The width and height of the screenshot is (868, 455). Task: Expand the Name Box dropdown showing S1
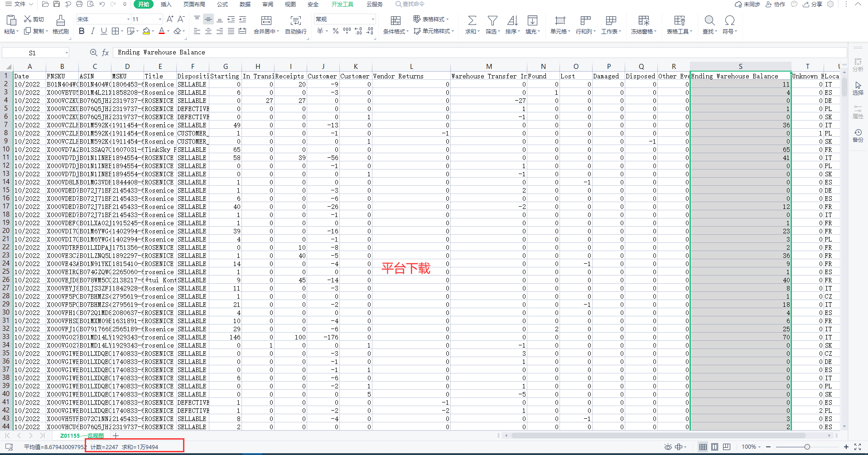point(67,53)
